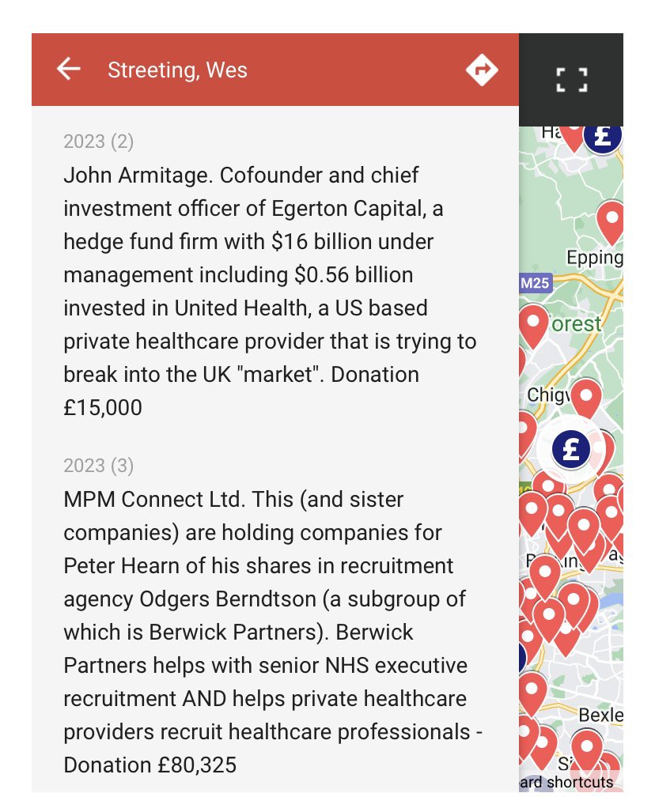
Task: Select the 2023 (3) entry heading
Action: (x=98, y=466)
